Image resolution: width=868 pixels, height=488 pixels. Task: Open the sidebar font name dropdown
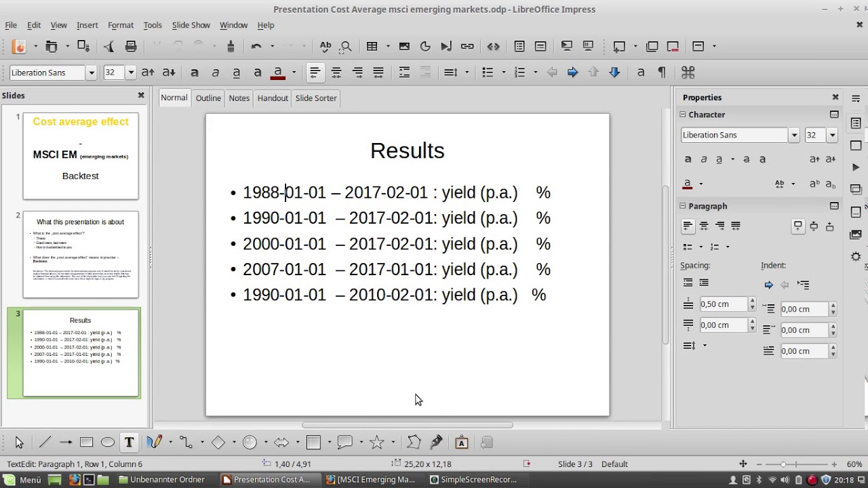pos(794,135)
